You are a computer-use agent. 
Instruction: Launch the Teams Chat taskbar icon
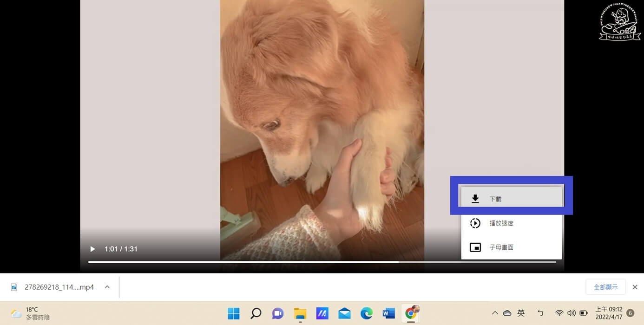pos(277,314)
